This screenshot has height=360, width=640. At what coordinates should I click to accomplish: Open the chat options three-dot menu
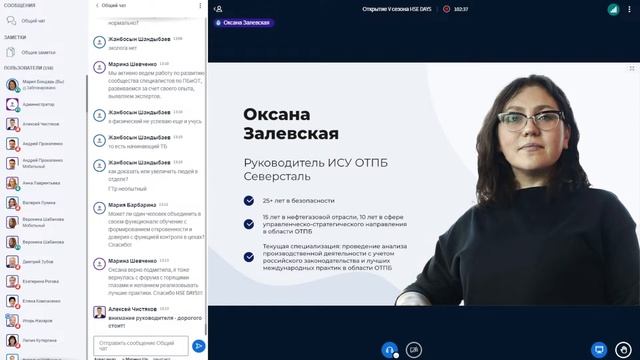pos(200,6)
